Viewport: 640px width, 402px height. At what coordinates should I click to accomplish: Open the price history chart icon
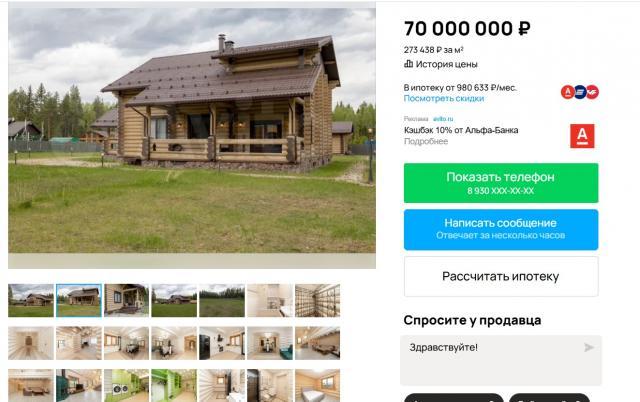pyautogui.click(x=408, y=64)
